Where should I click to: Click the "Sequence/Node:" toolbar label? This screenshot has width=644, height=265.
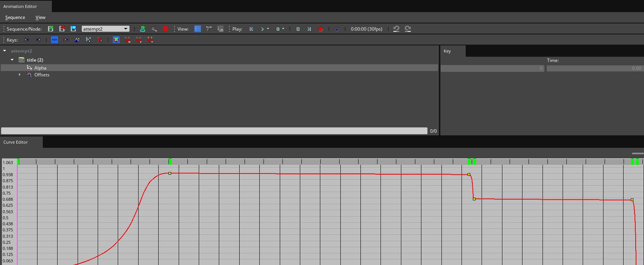(24, 29)
